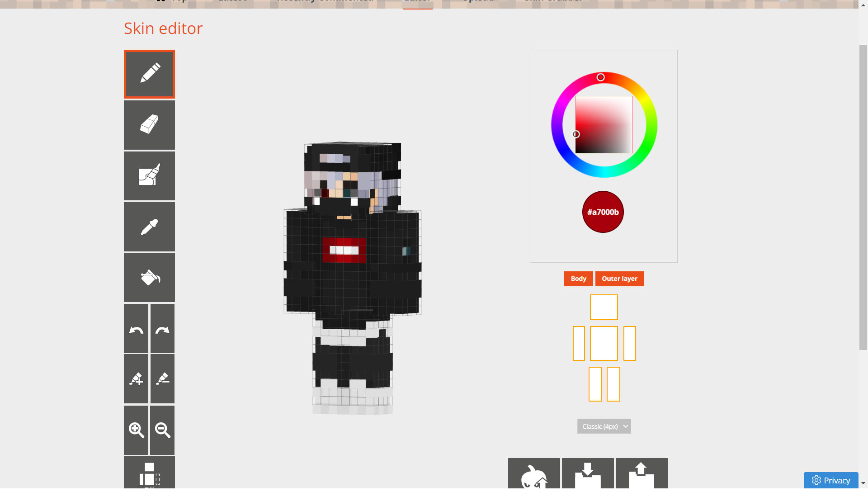Select the Fill/Paint bucket tool
Viewport: 868px width, 492px height.
pyautogui.click(x=149, y=277)
